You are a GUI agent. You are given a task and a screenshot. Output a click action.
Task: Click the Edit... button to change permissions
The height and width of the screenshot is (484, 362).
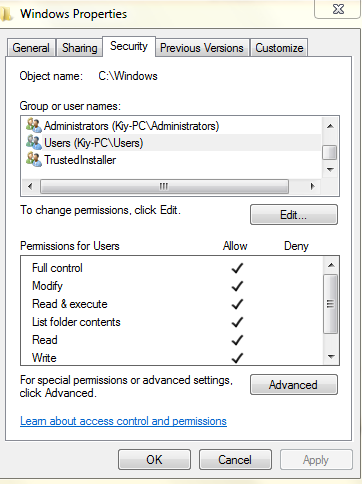point(294,215)
